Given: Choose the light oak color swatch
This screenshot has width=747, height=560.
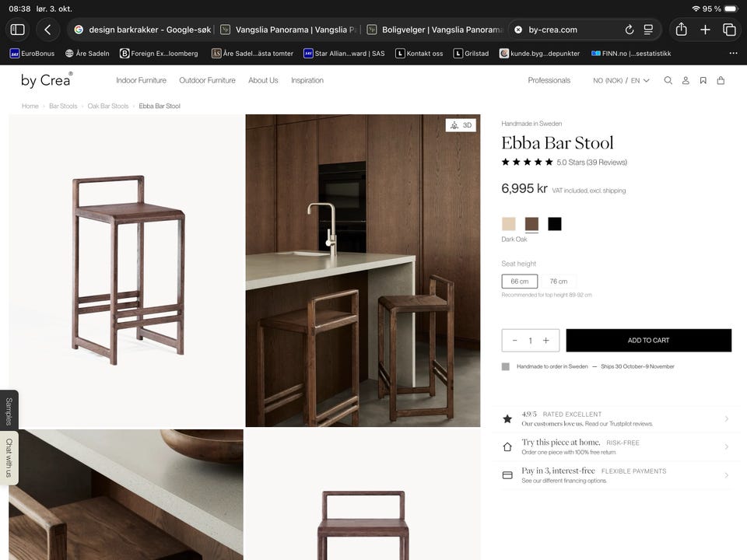Looking at the screenshot, I should (x=509, y=224).
